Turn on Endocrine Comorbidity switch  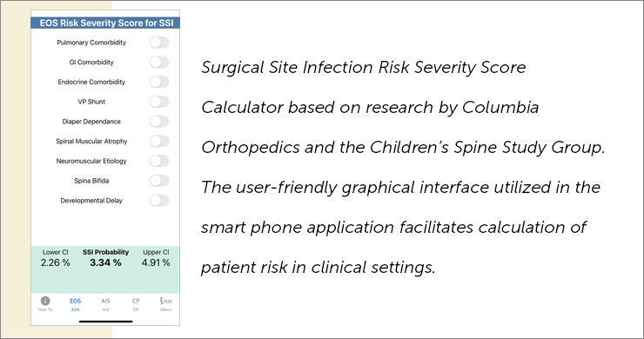(x=159, y=82)
